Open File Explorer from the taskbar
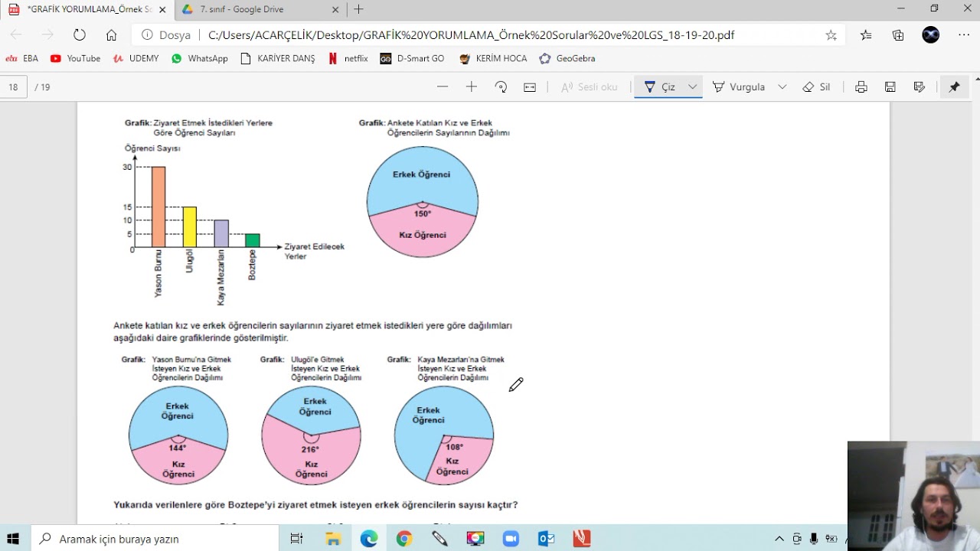 pos(333,539)
